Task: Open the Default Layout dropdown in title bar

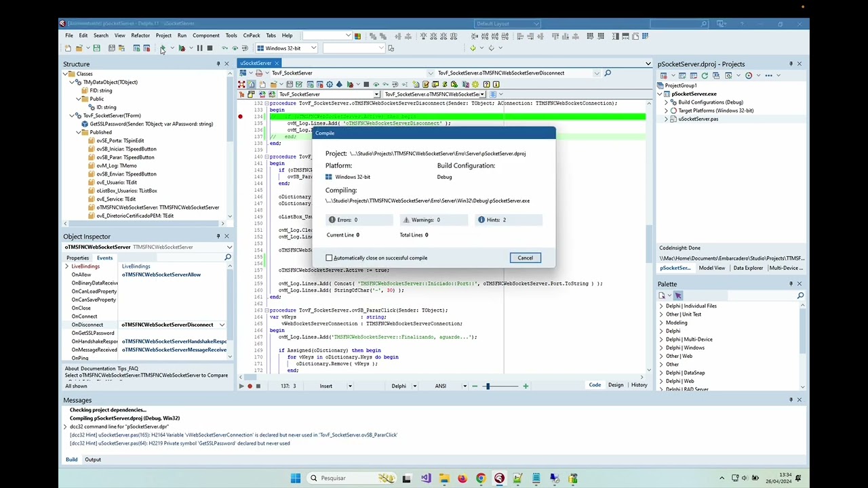Action: (536, 24)
